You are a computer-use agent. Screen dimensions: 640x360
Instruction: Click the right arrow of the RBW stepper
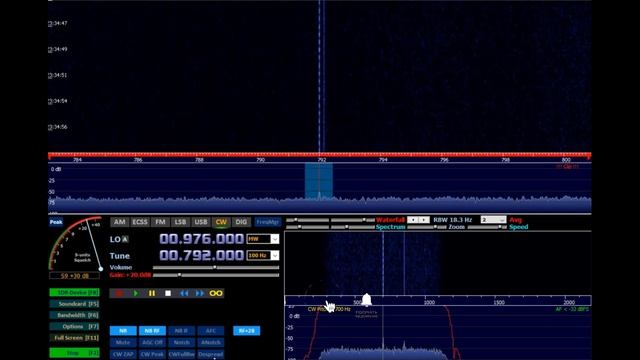424,220
